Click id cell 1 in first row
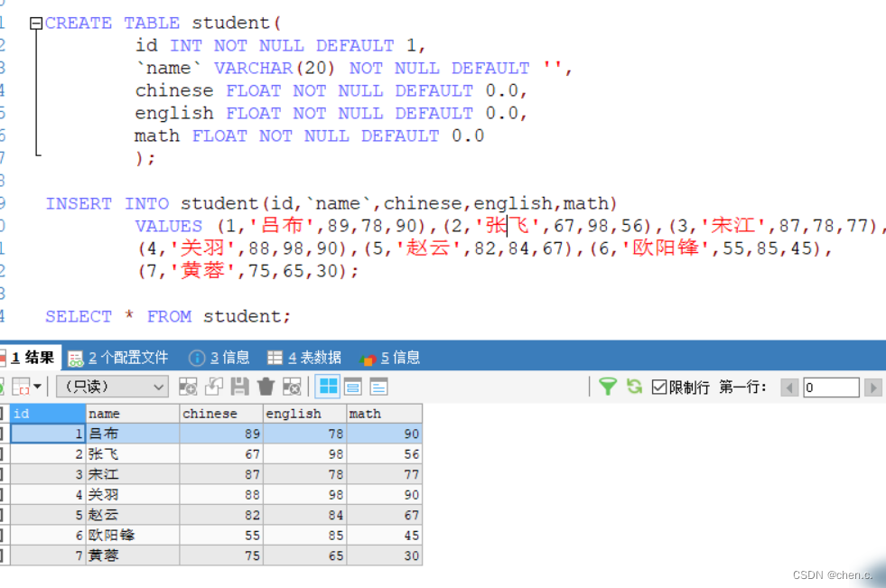 [x=48, y=434]
